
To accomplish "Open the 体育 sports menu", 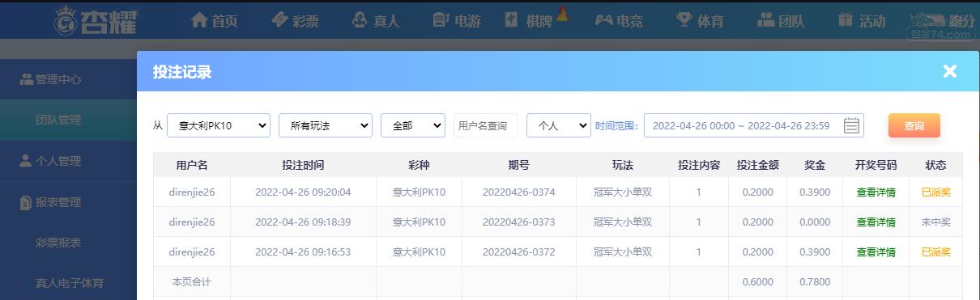I will [x=700, y=21].
